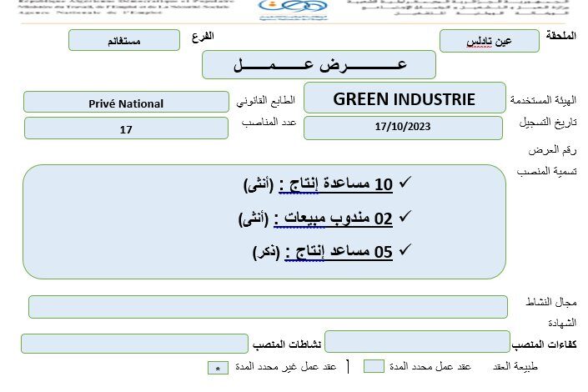Click the 'Privé National' legal status field
Image resolution: width=588 pixels, height=392 pixels.
(x=126, y=102)
